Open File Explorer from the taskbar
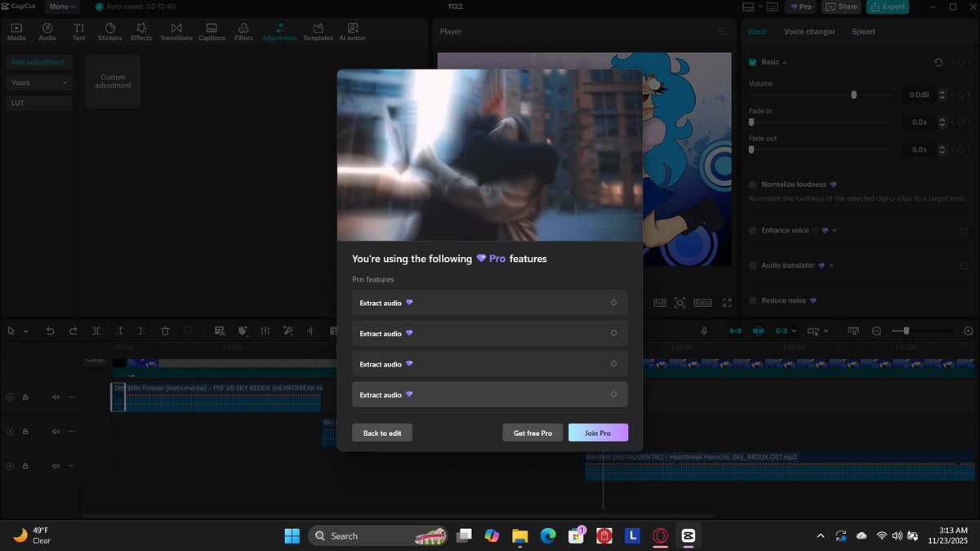The height and width of the screenshot is (551, 980). tap(519, 535)
